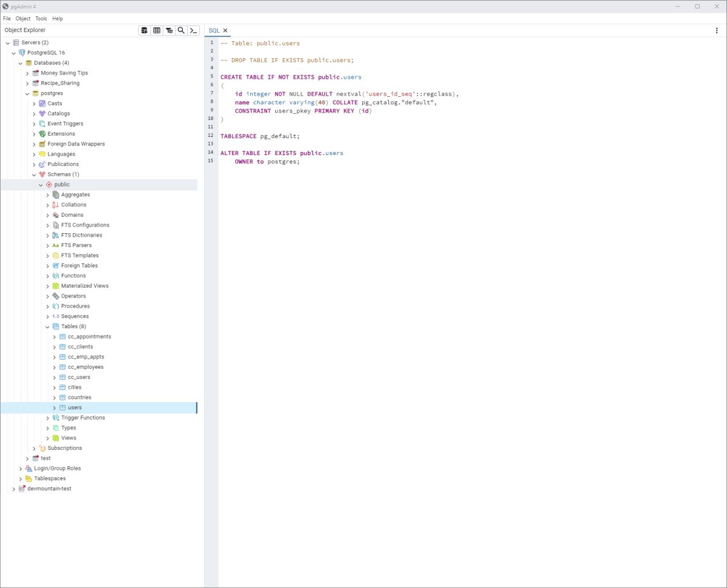Expand the cc_appointments table
This screenshot has height=588, width=727.
click(x=54, y=337)
